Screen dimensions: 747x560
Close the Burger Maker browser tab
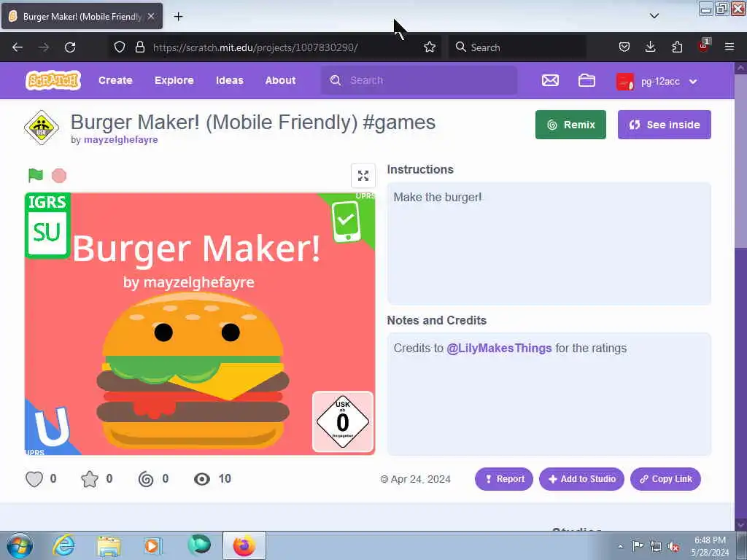(151, 16)
